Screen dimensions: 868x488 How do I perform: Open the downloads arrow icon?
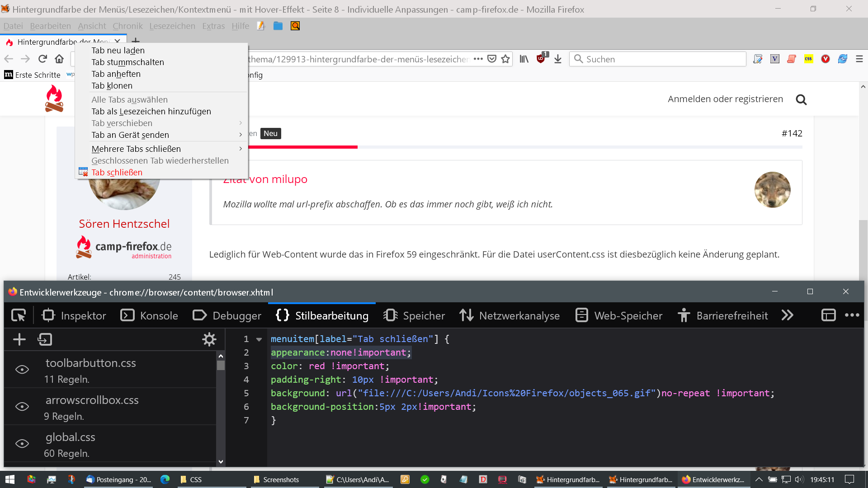(x=558, y=59)
